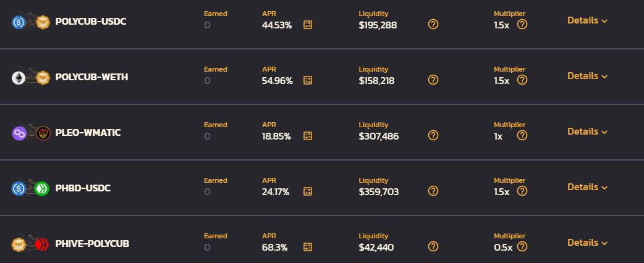Click the PHBD-USDC token pair icons
Viewport: 644px width, 263px height.
(31, 188)
